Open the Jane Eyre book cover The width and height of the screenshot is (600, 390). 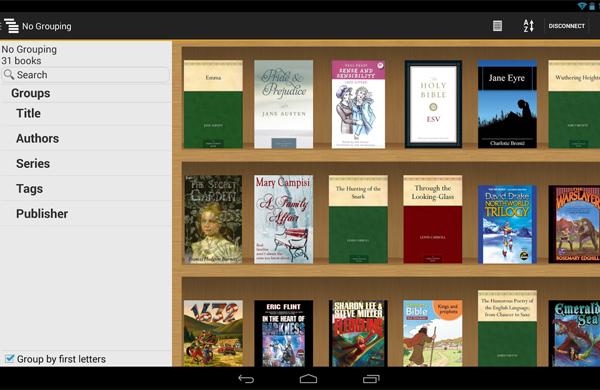507,104
